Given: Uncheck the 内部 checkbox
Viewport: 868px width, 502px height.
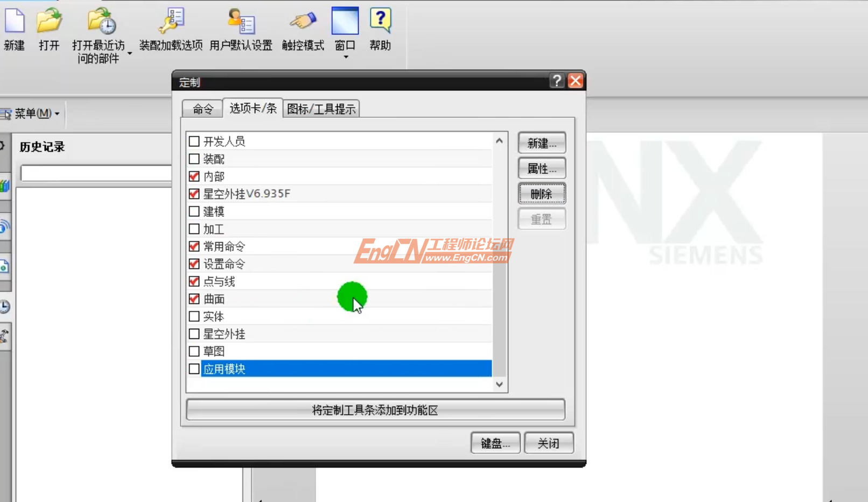Looking at the screenshot, I should [194, 176].
